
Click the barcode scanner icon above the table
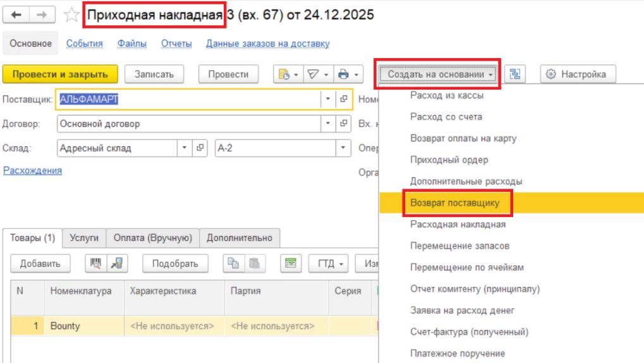(95, 263)
